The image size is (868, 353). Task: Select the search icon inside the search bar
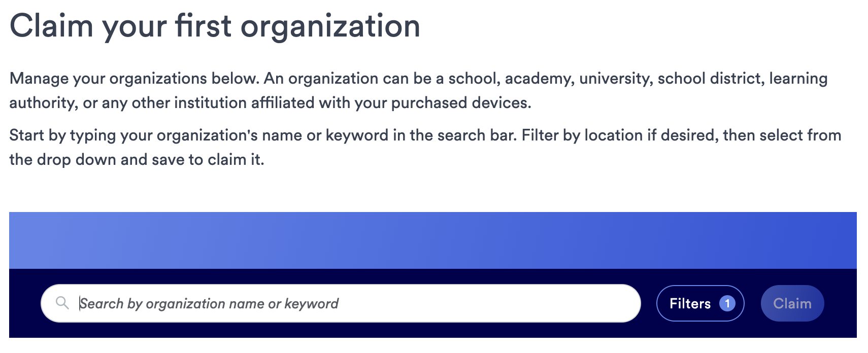pyautogui.click(x=62, y=303)
